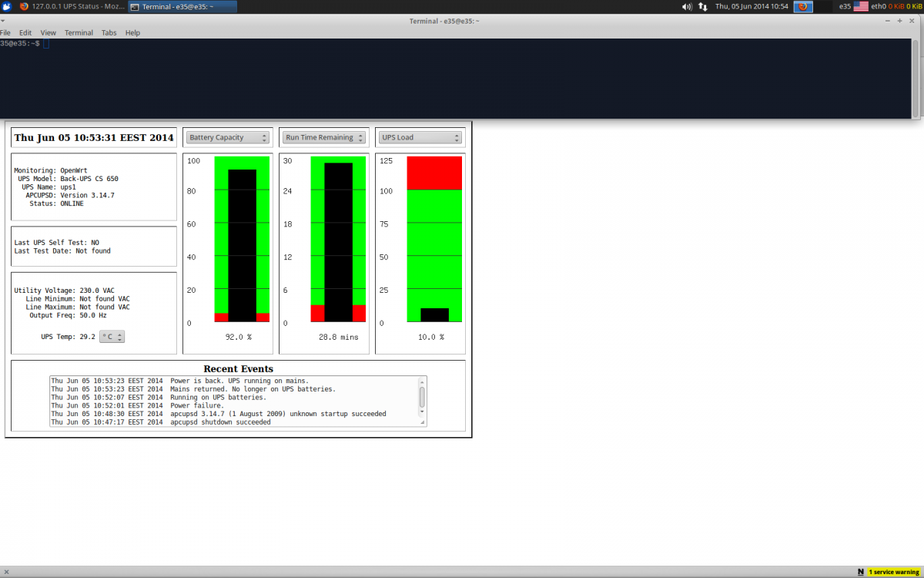Click the Firefox icon in workspace switcher
The height and width of the screenshot is (578, 924).
(803, 6)
